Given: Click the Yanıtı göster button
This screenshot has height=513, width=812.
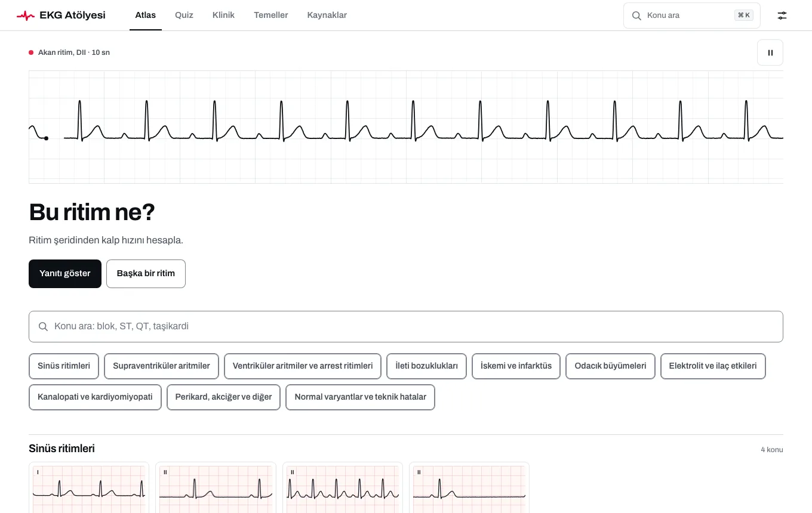Looking at the screenshot, I should click(x=65, y=274).
